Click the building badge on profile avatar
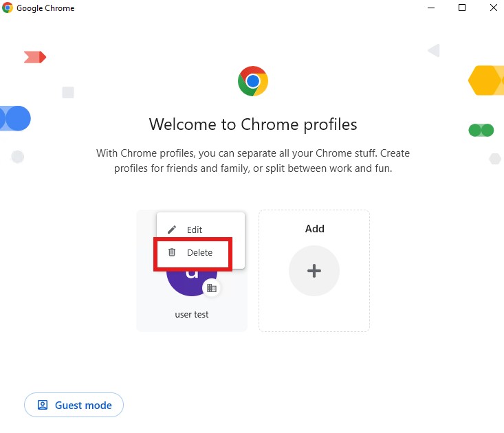Viewport: 504px width, 433px height. pos(212,288)
